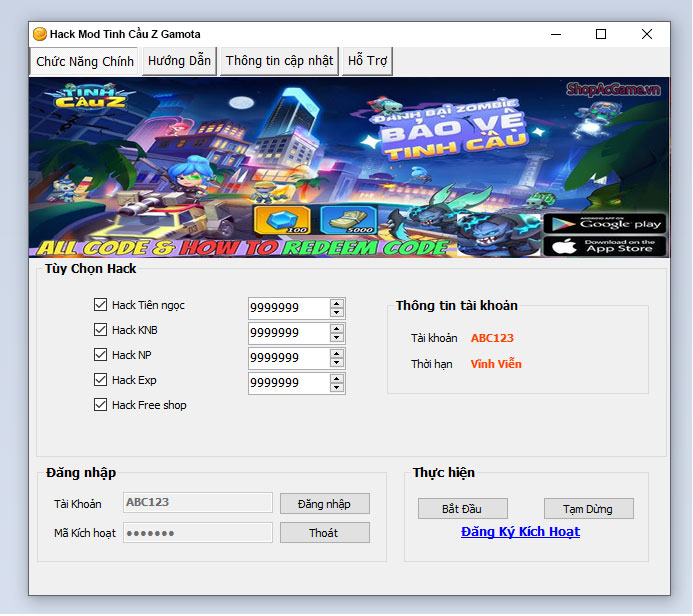
Task: Toggle the Hack Free shop checkbox
Action: (100, 405)
